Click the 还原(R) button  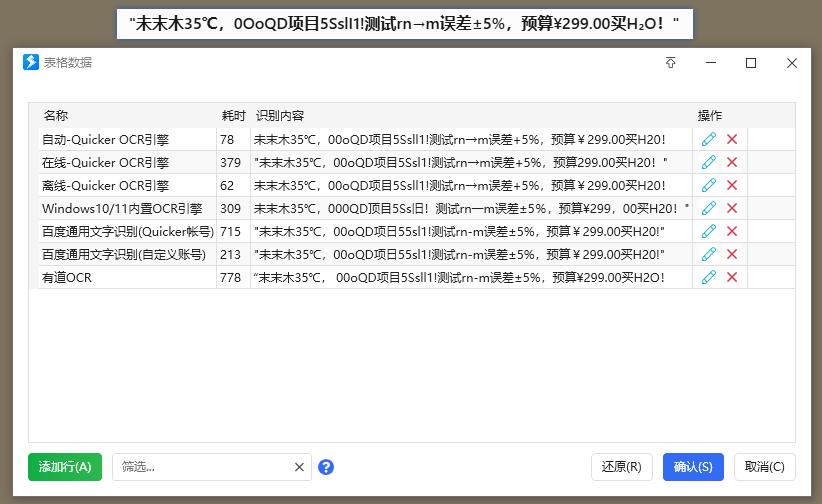[622, 467]
